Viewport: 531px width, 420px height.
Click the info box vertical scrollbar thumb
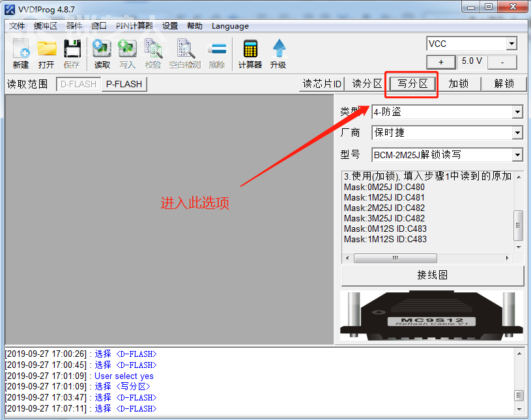coord(518,225)
